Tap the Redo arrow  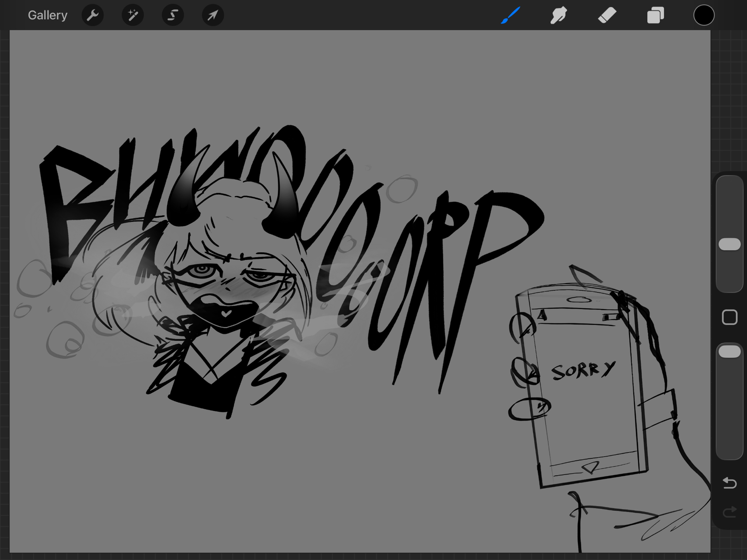click(729, 512)
